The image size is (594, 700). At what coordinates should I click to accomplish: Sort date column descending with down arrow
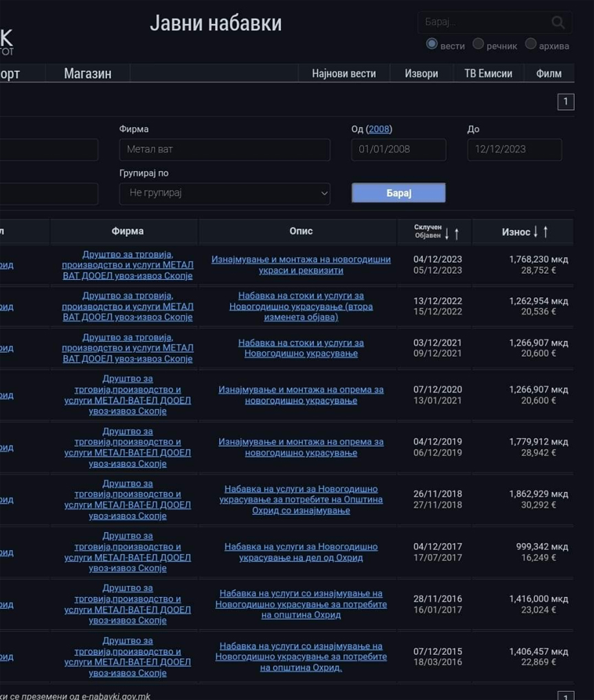point(447,233)
